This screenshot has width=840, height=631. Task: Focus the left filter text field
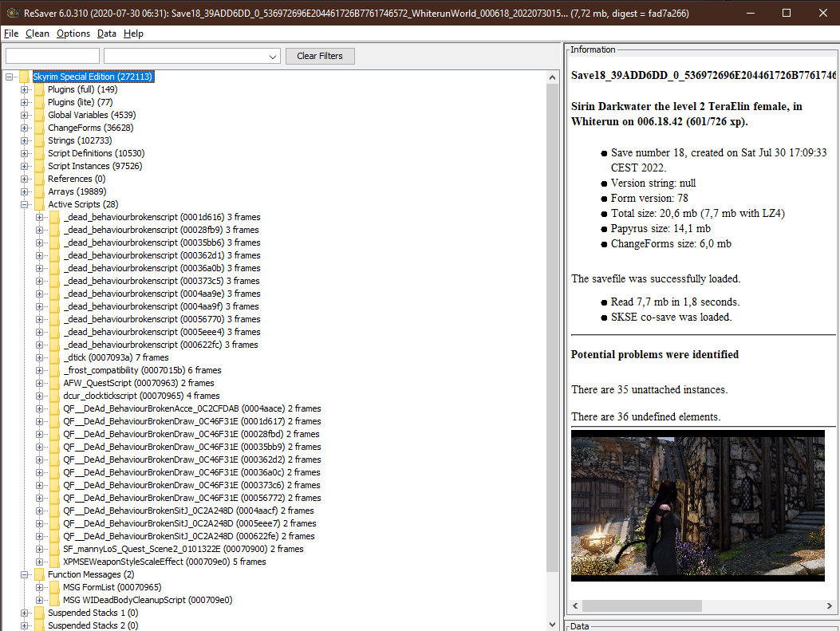(x=53, y=56)
